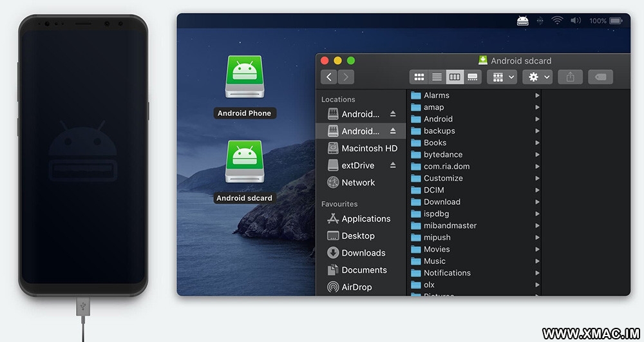Viewport: 644px width, 342px height.
Task: Select extDrive in sidebar
Action: click(361, 166)
